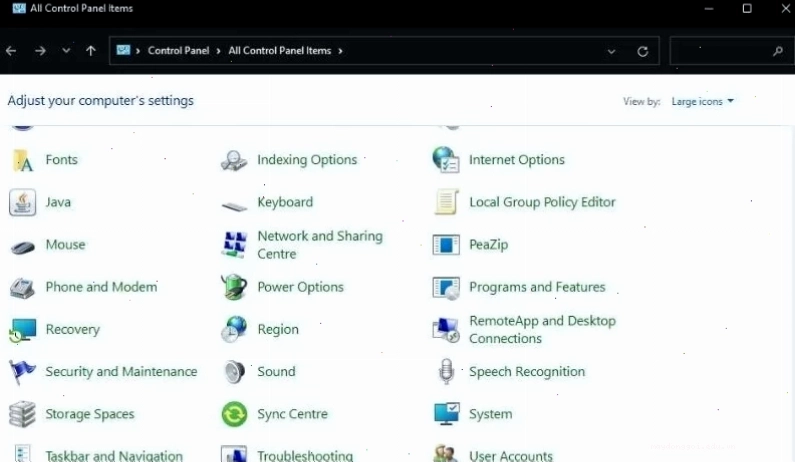795x463 pixels.
Task: Expand the chevron after All Control Panel Items
Action: click(x=340, y=51)
